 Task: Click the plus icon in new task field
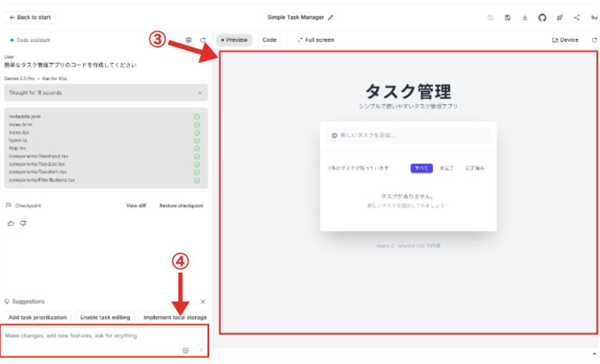(x=334, y=136)
